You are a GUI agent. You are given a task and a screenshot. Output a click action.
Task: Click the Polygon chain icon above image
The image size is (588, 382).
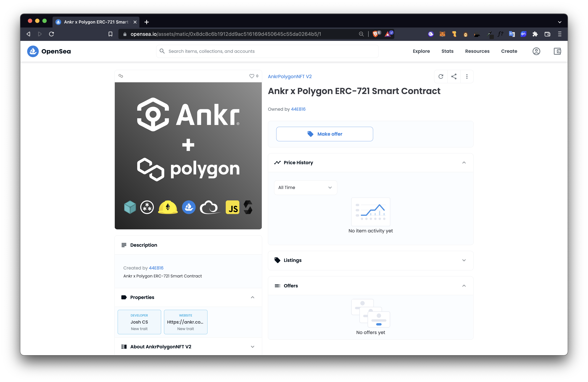[121, 76]
